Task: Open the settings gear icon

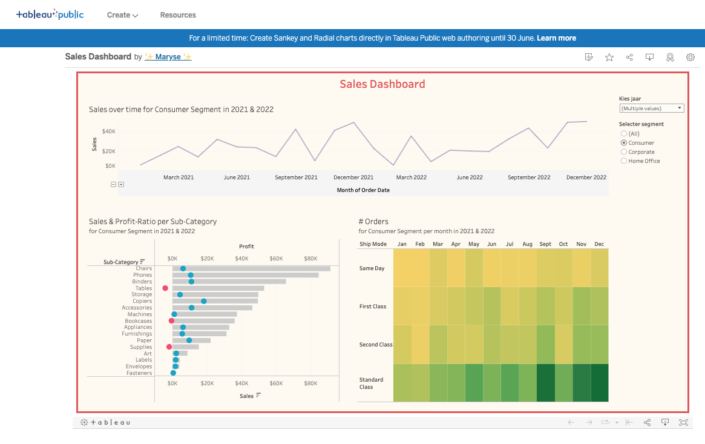Action: pyautogui.click(x=690, y=58)
